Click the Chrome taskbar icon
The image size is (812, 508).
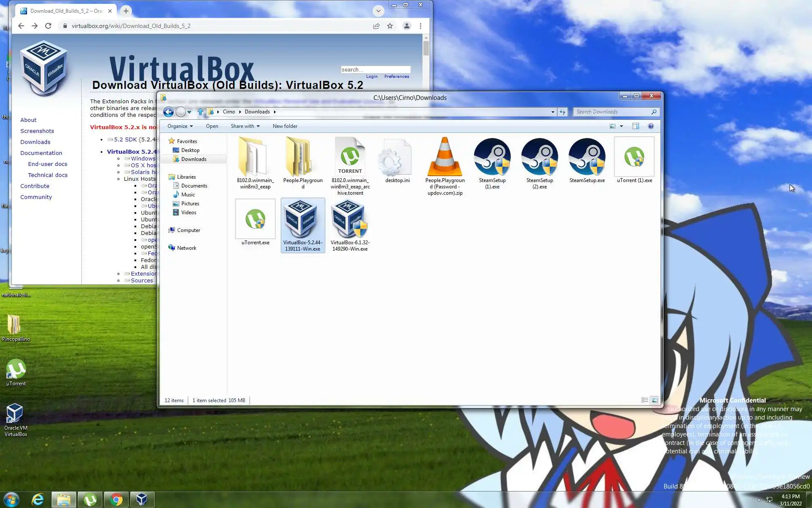[x=116, y=500]
